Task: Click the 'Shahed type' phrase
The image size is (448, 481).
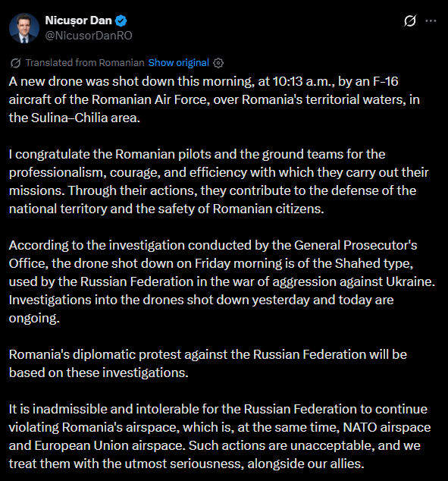Action: coord(374,263)
